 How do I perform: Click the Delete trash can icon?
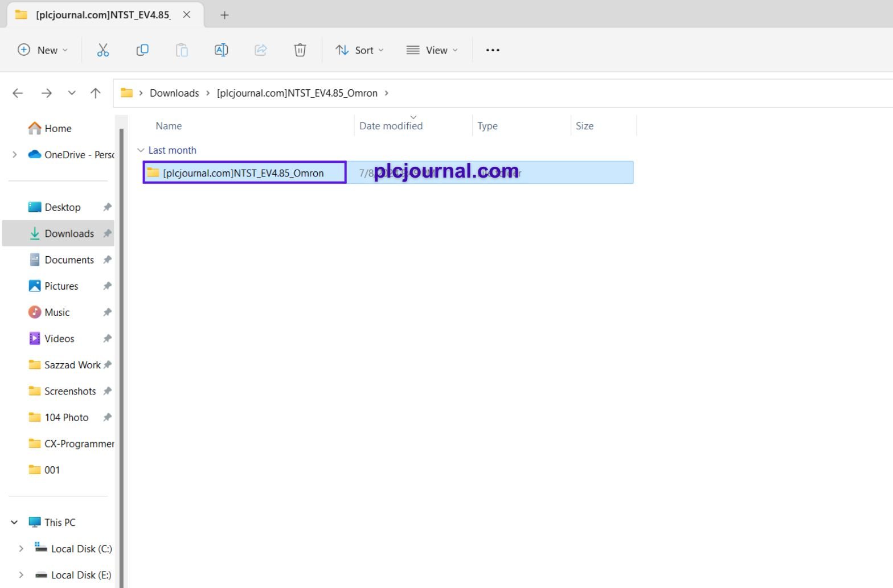click(x=300, y=50)
